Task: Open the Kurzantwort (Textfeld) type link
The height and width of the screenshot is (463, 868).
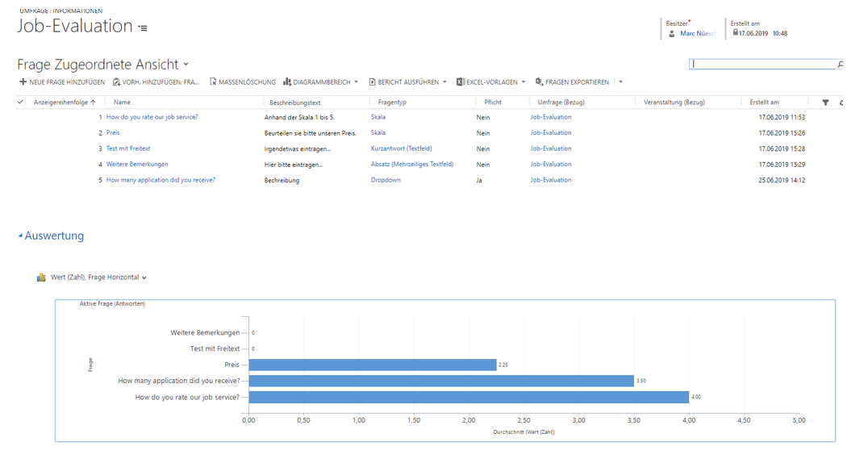Action: 402,148
